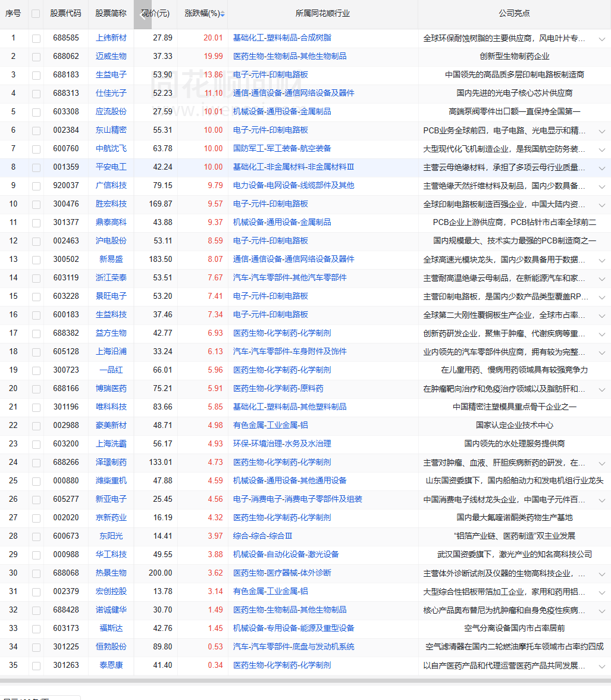Viewport: 611px width, 700px height.
Task: Click 机械设备-自动化设备-激光设备 industry link
Action: [x=286, y=555]
